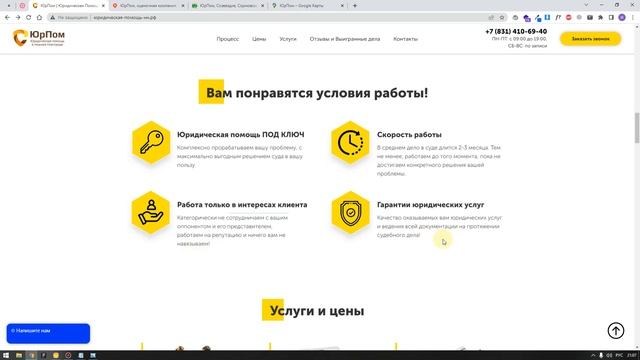The image size is (640, 360).
Task: Open the Windows Start menu
Action: [x=6, y=356]
